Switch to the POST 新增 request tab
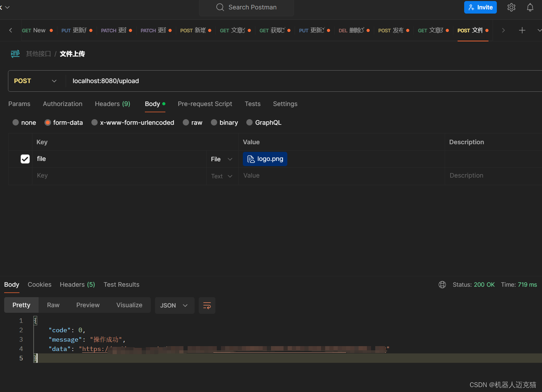Image resolution: width=542 pixels, height=392 pixels. coord(196,30)
